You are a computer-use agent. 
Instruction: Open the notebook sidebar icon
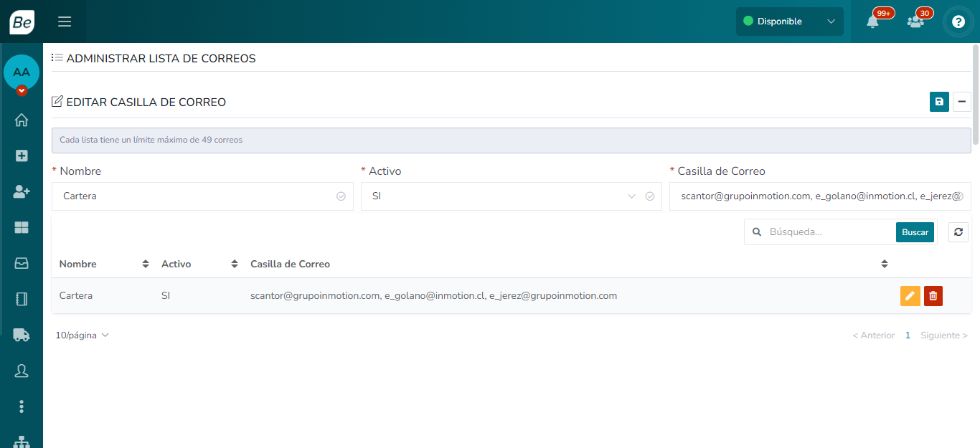pos(22,299)
